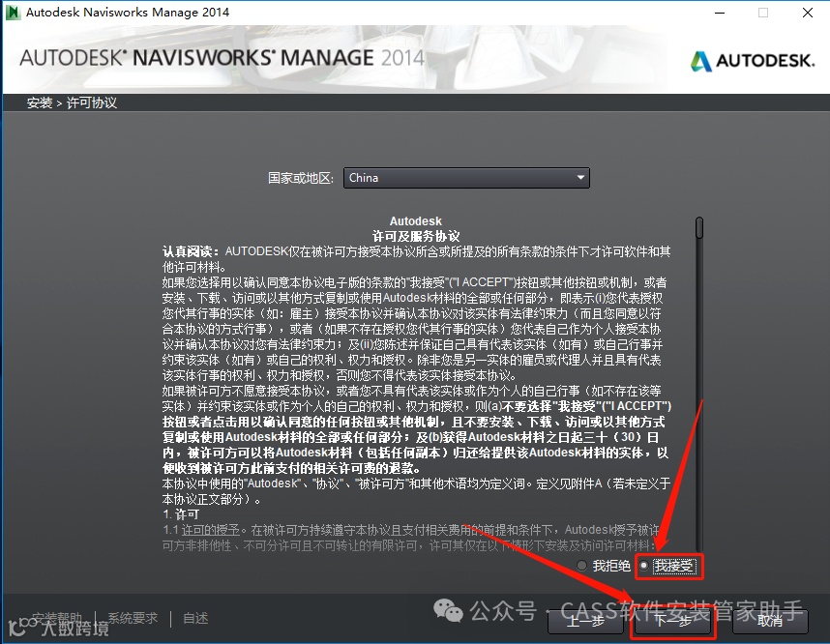Click the 取消 (Cancel) button
The height and width of the screenshot is (644, 830).
pyautogui.click(x=770, y=621)
